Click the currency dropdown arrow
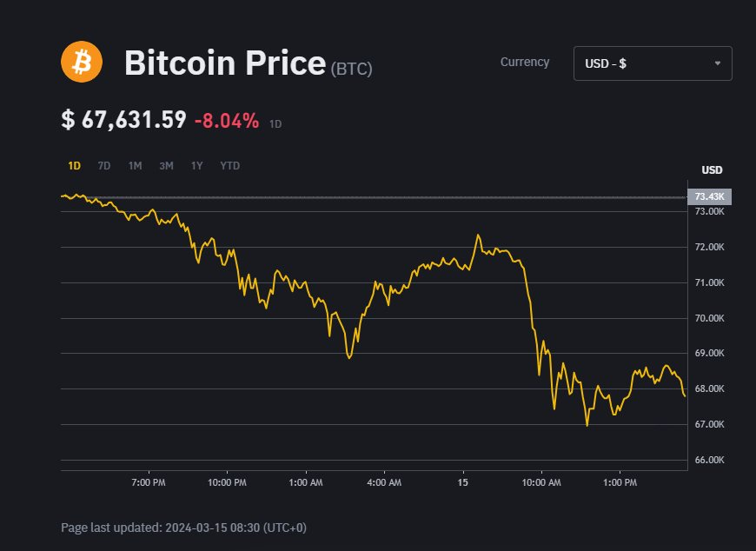This screenshot has width=756, height=551. [717, 63]
